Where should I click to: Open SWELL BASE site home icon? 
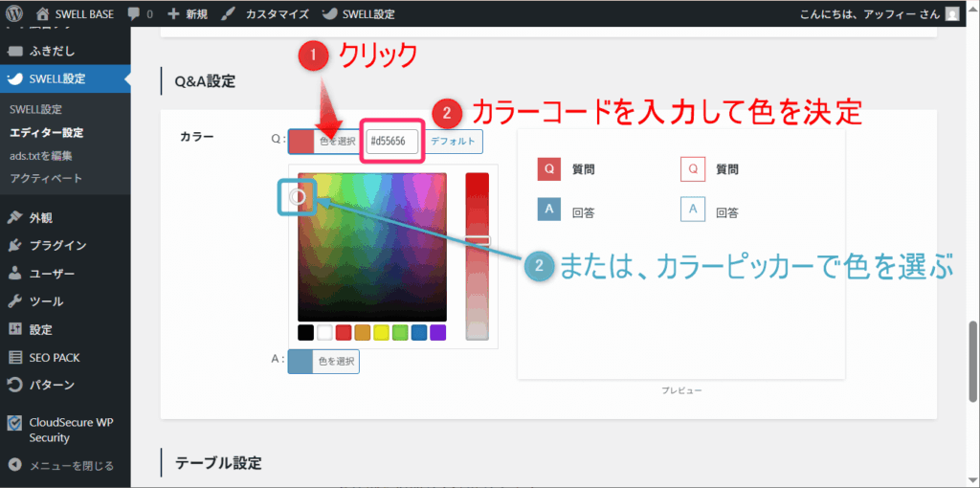[43, 14]
